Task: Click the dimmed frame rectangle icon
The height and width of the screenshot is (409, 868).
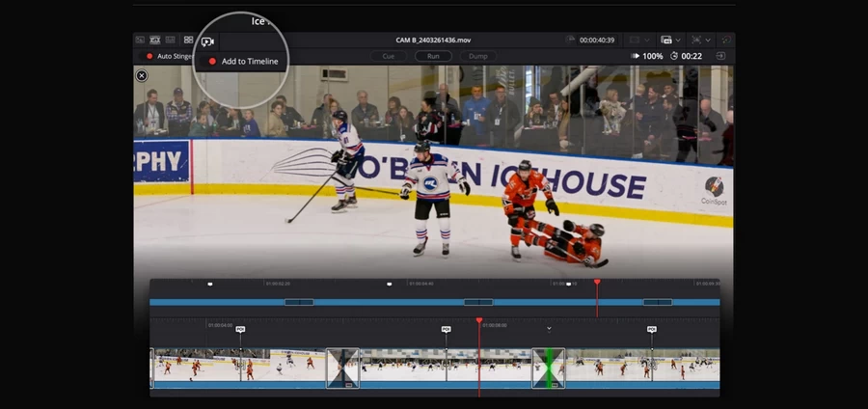Action: [x=635, y=40]
